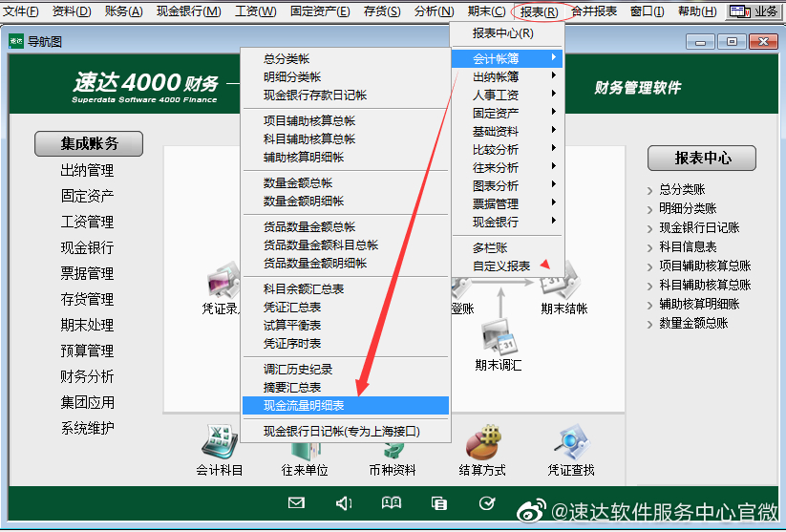Click the checkmark circle icon in bottom bar

487,503
